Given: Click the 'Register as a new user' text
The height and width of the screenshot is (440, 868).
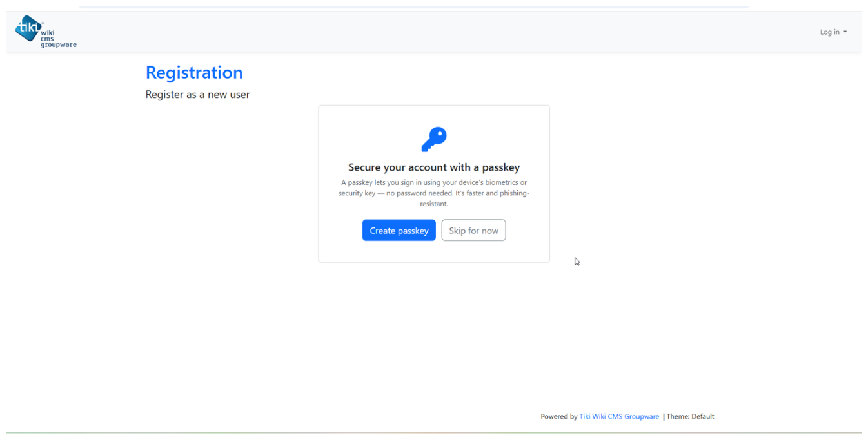Looking at the screenshot, I should coord(197,95).
